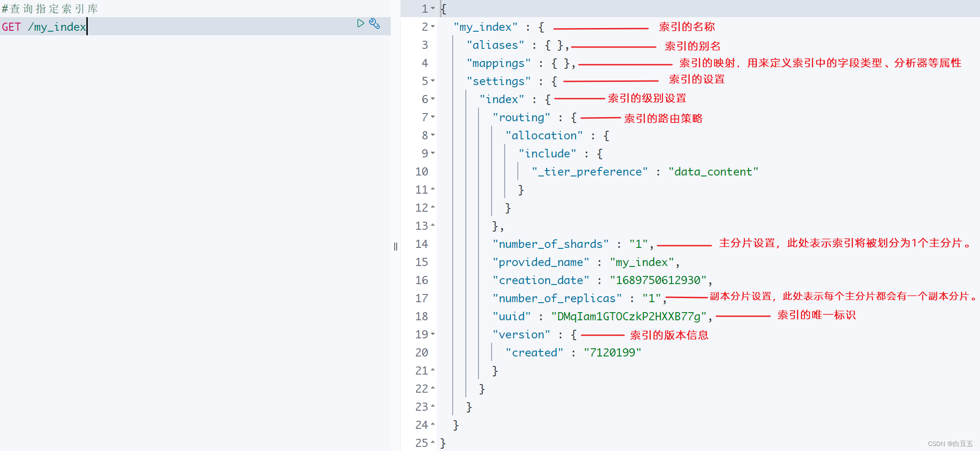Click the "number_of_shards" key
The image size is (980, 451).
(x=551, y=244)
